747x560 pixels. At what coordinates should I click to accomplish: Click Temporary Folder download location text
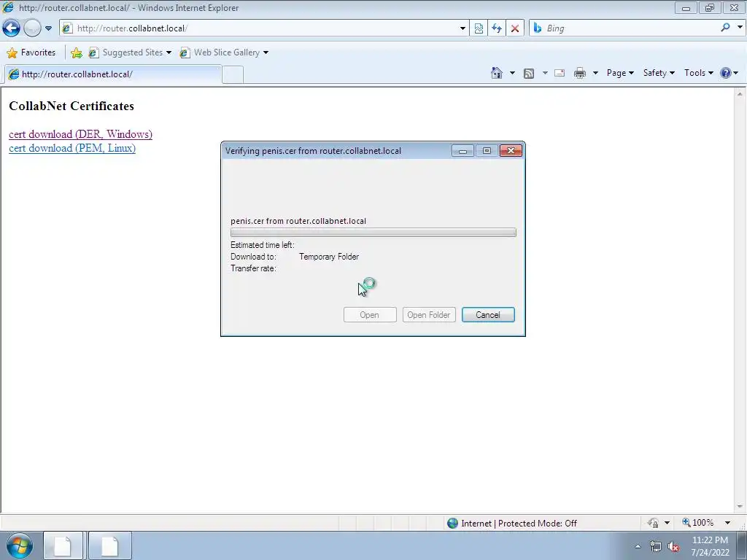(x=329, y=257)
